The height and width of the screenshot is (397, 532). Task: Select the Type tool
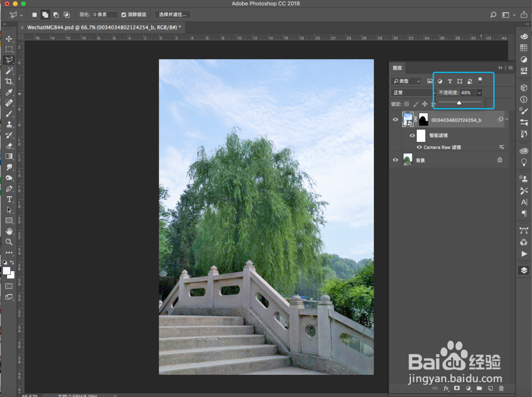(9, 199)
